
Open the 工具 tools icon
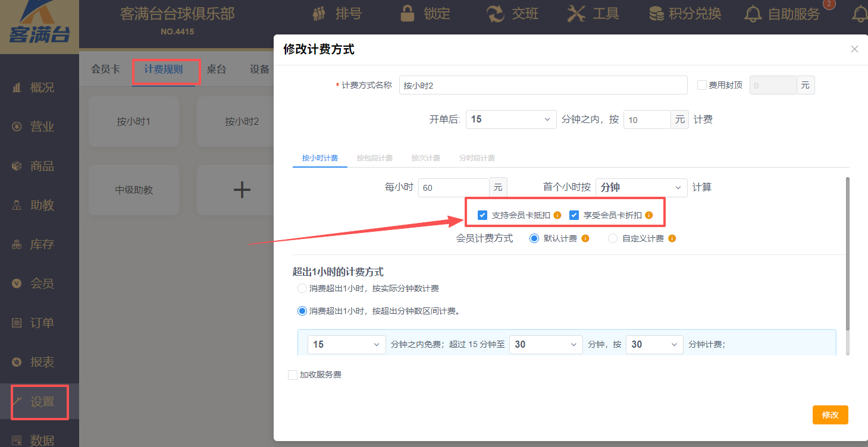pos(576,14)
